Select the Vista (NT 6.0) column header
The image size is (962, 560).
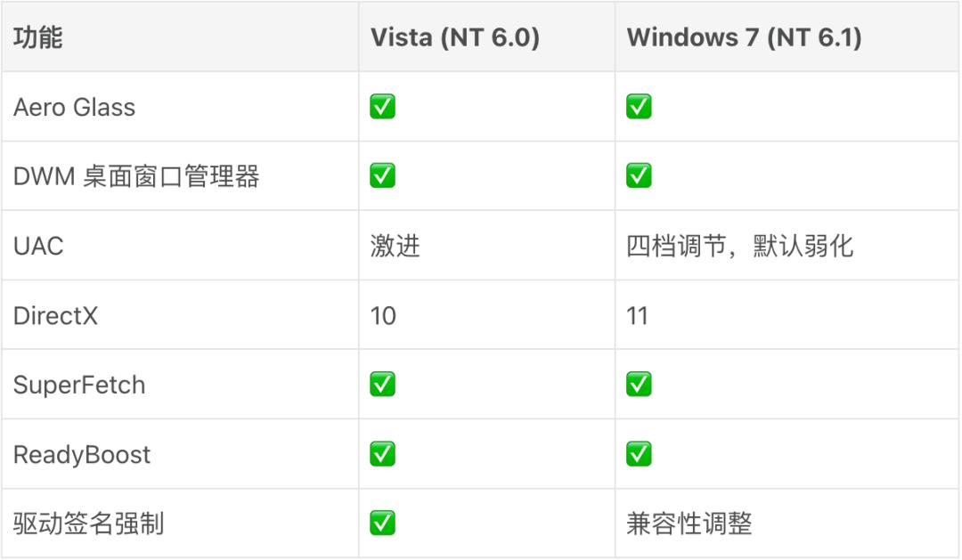pos(455,37)
